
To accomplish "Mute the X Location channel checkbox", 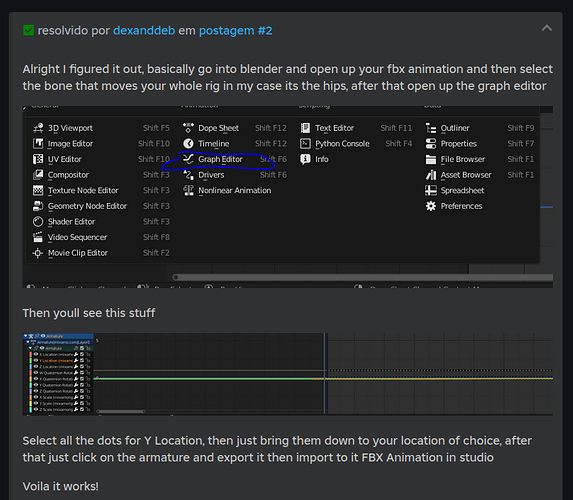I will [82, 354].
